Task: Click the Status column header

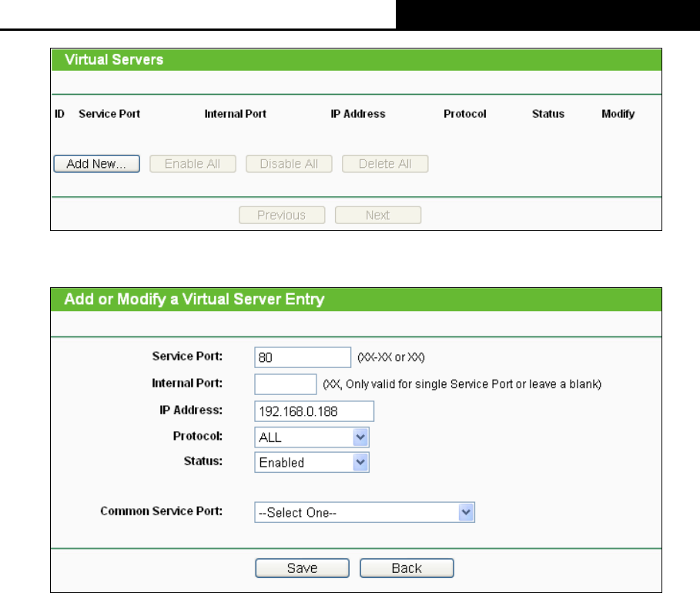Action: point(548,114)
